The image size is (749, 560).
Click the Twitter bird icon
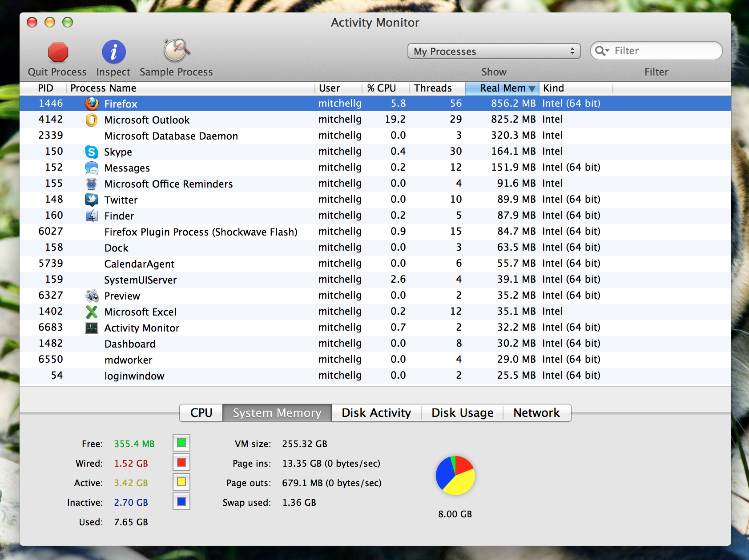(92, 200)
